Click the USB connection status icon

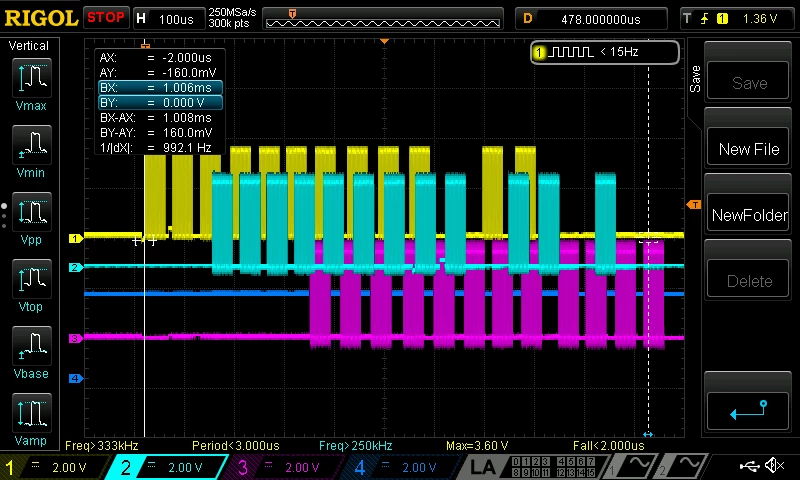(x=749, y=465)
